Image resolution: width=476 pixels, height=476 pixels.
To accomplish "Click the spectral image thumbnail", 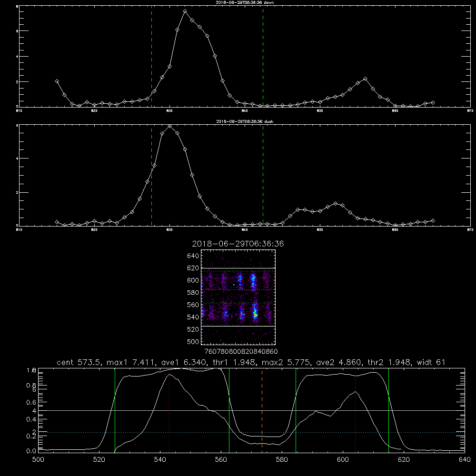I will click(x=238, y=297).
